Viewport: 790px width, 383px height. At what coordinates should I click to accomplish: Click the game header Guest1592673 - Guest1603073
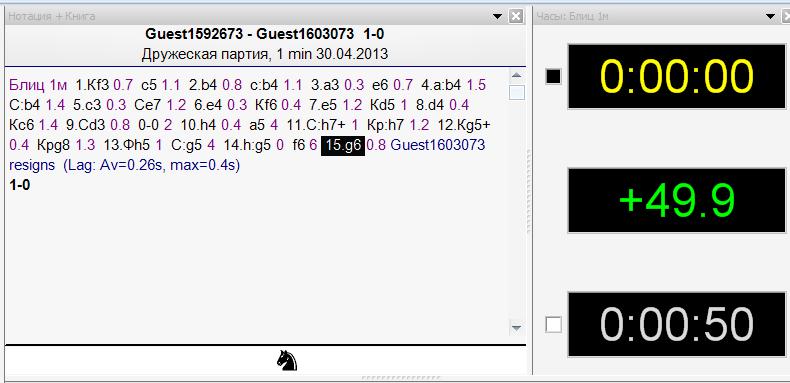coord(249,34)
